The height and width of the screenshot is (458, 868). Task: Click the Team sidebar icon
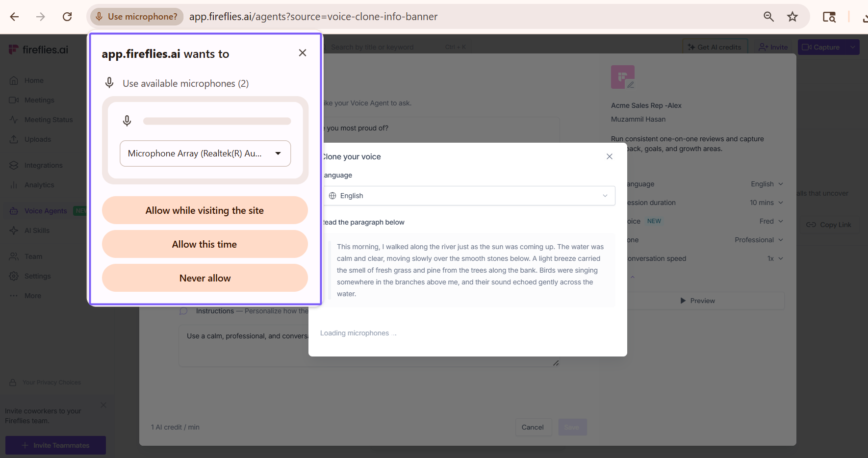point(14,256)
